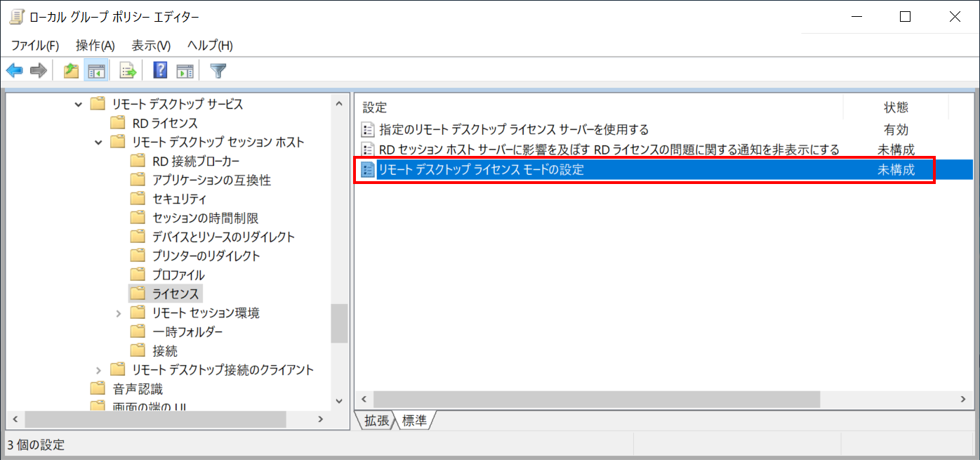
Task: Click the icon of リモート デスクトップ ライセンス モードの設定
Action: click(368, 169)
